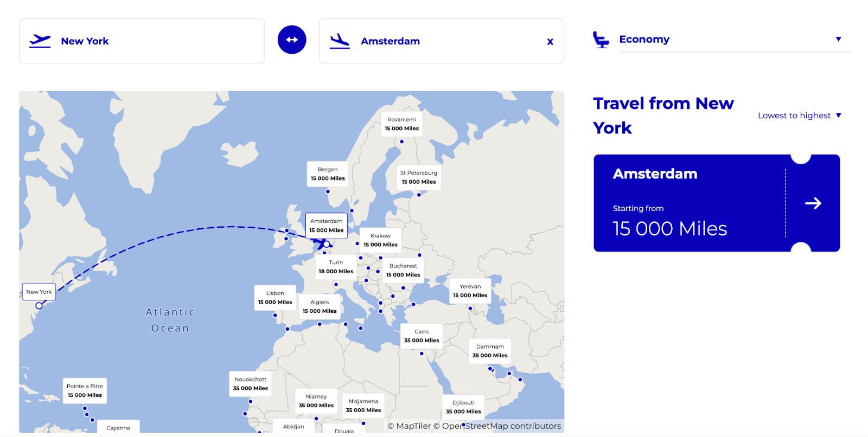Click the New York map marker circle
The height and width of the screenshot is (437, 868).
39,306
